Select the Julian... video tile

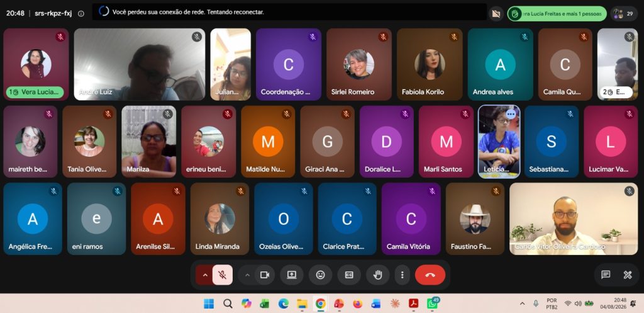coord(230,65)
